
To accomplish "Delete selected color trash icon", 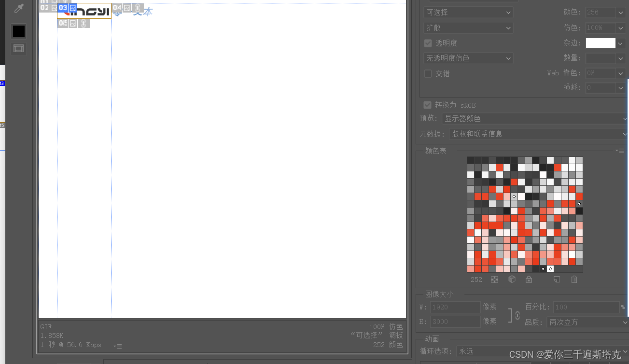I will (x=574, y=279).
